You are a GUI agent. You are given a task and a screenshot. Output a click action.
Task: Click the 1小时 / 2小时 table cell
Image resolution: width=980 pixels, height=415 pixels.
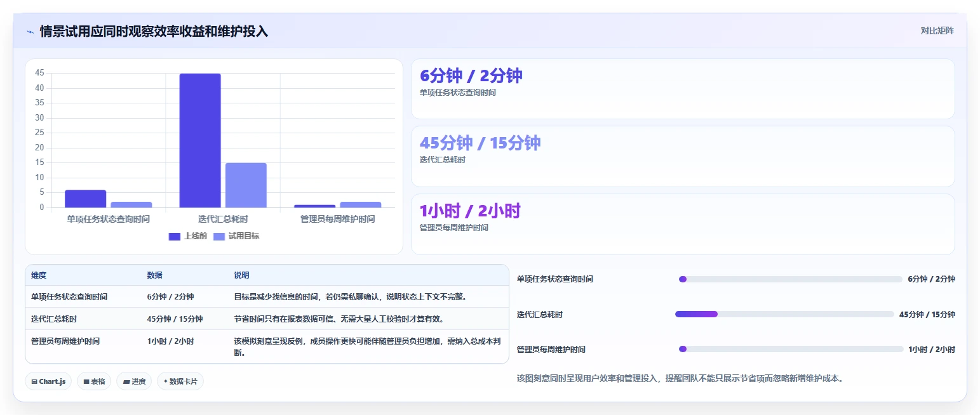tap(170, 341)
